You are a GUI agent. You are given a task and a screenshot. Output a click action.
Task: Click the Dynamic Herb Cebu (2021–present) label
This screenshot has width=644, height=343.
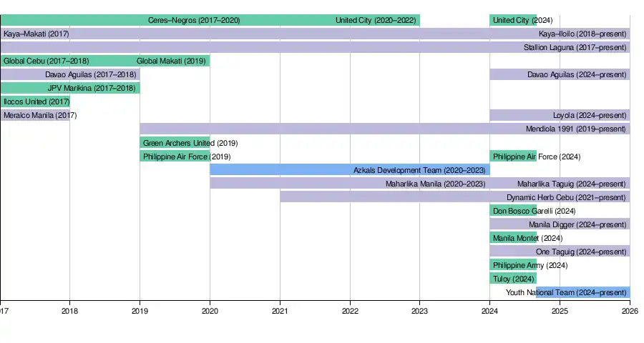click(566, 197)
